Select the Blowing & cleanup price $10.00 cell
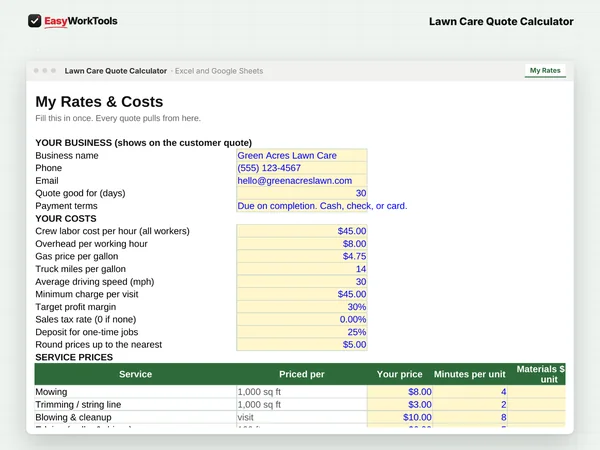The width and height of the screenshot is (600, 450). pyautogui.click(x=400, y=417)
